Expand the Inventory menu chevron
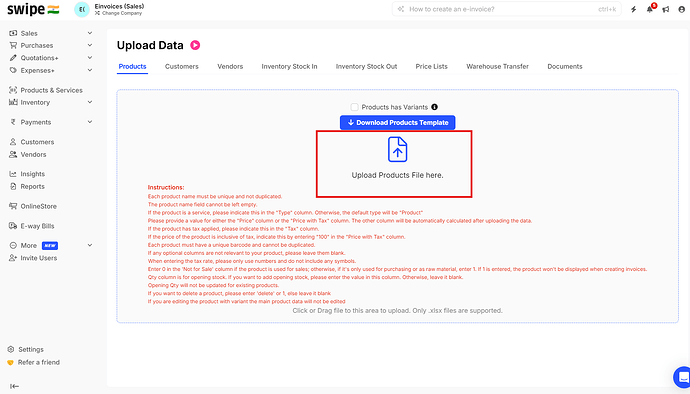Image resolution: width=690 pixels, height=394 pixels. pyautogui.click(x=90, y=102)
